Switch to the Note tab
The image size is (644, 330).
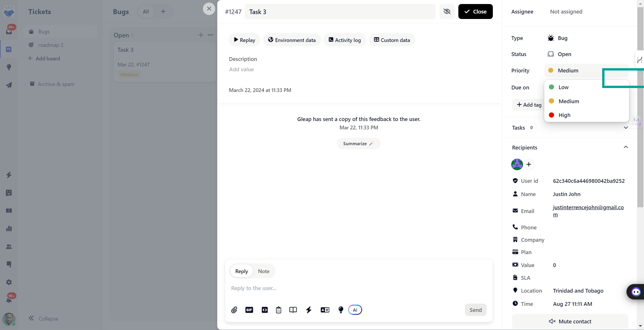(x=264, y=271)
